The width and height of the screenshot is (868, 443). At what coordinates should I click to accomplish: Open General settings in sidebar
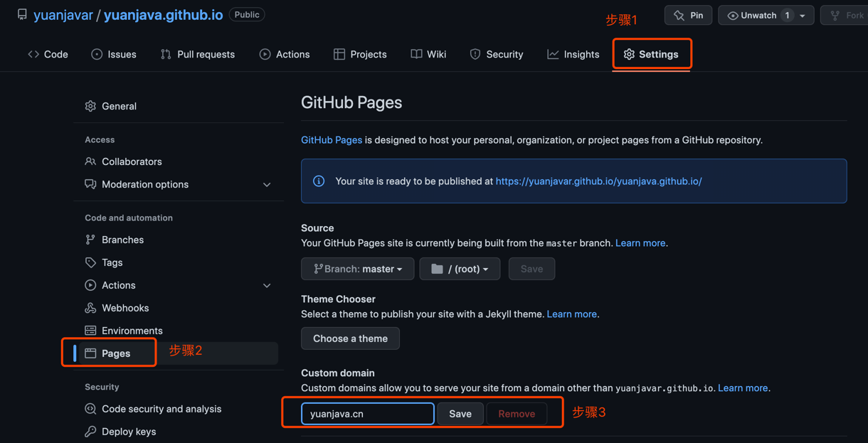click(119, 106)
